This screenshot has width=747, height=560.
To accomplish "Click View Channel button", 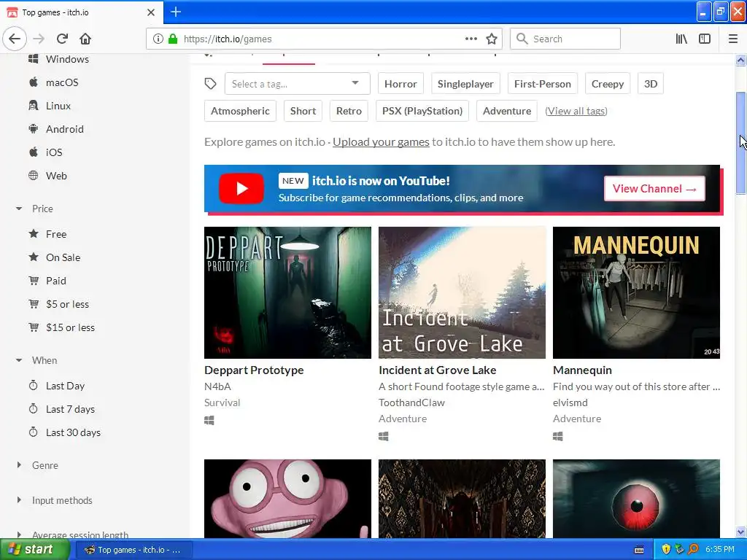I will (654, 189).
